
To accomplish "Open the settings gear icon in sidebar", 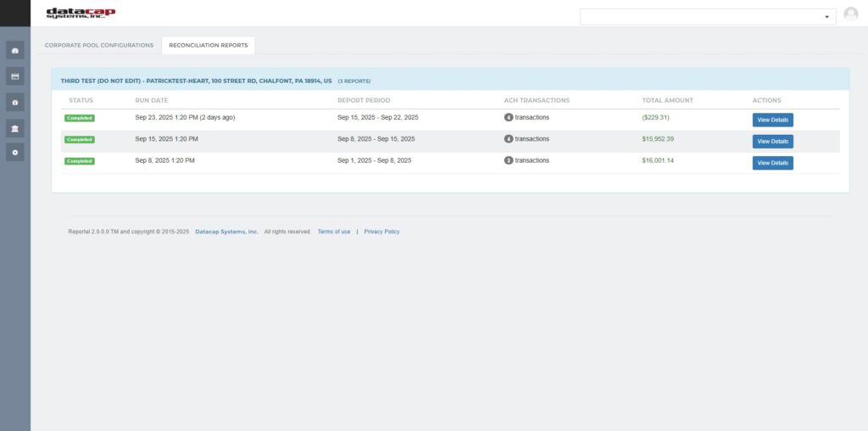I will coord(15,153).
